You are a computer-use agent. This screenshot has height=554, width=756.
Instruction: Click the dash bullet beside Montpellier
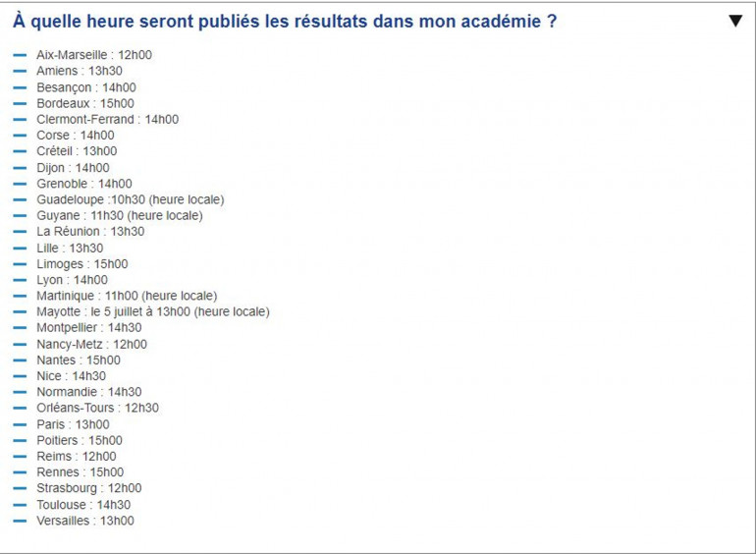pyautogui.click(x=20, y=328)
